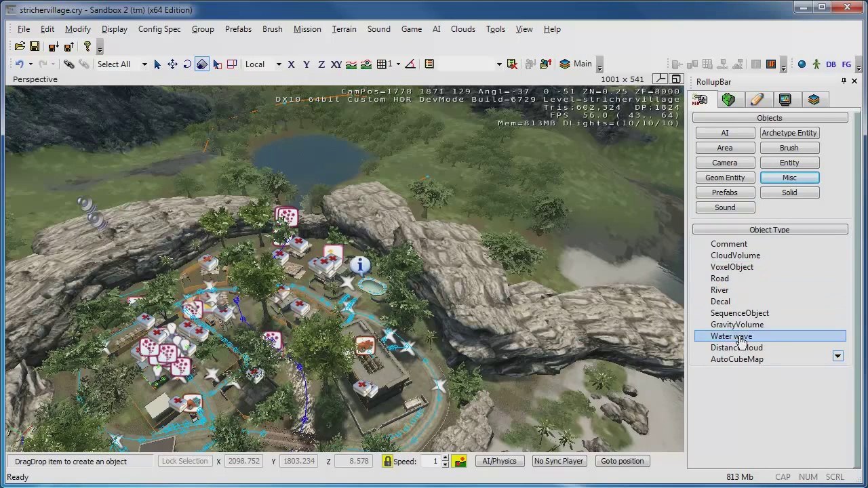
Task: Click the Goto position button
Action: pos(622,461)
